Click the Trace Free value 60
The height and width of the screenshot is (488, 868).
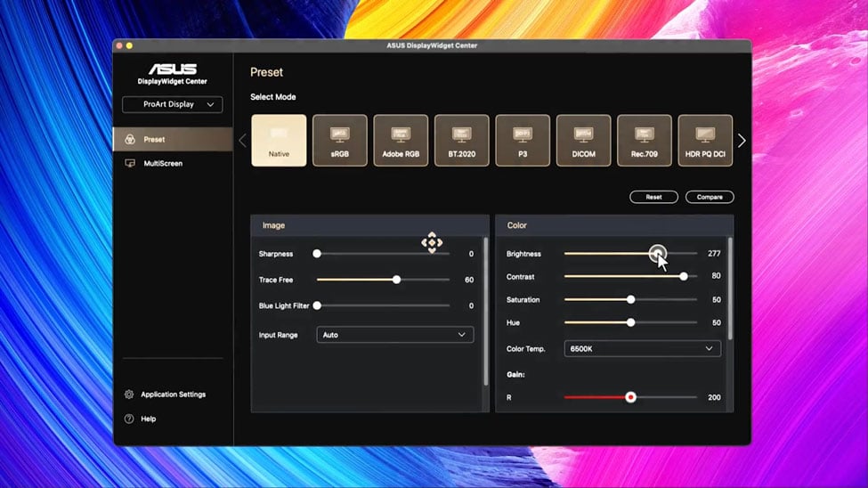[x=469, y=280]
